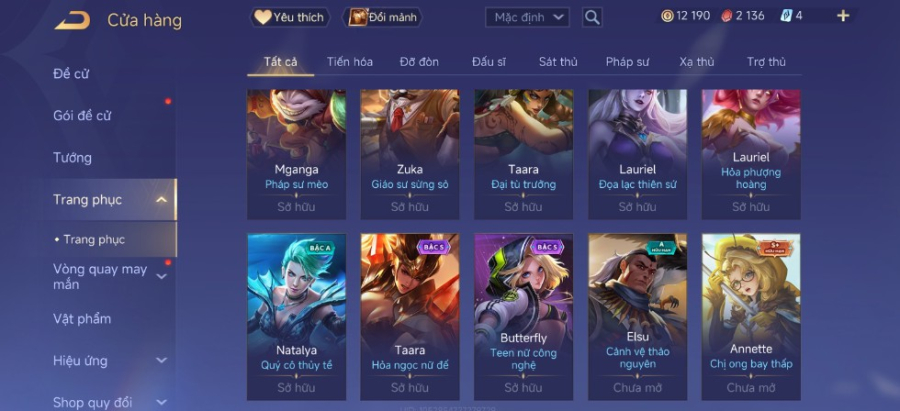The height and width of the screenshot is (411, 900).
Task: Open the search magnifier icon
Action: pos(592,17)
